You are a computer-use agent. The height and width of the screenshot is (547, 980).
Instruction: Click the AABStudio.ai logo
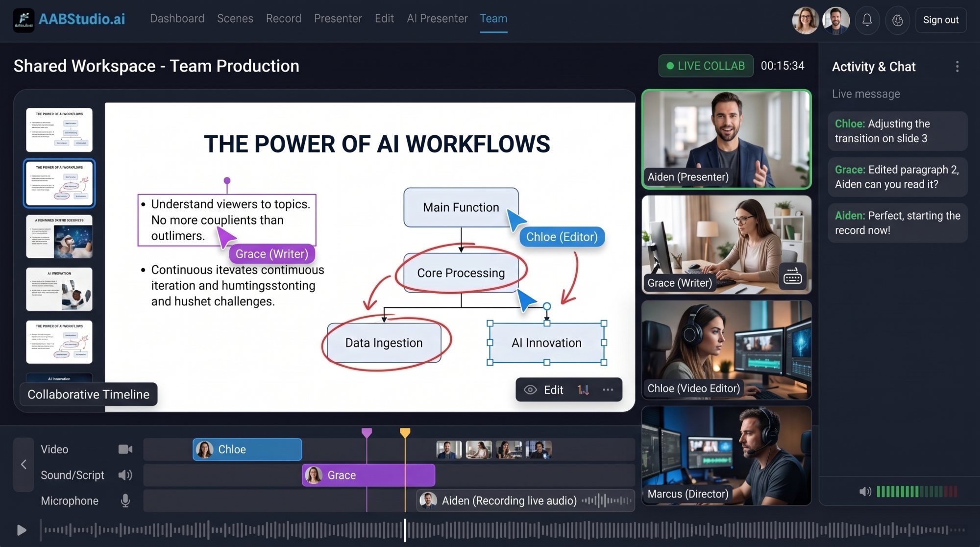click(x=69, y=20)
